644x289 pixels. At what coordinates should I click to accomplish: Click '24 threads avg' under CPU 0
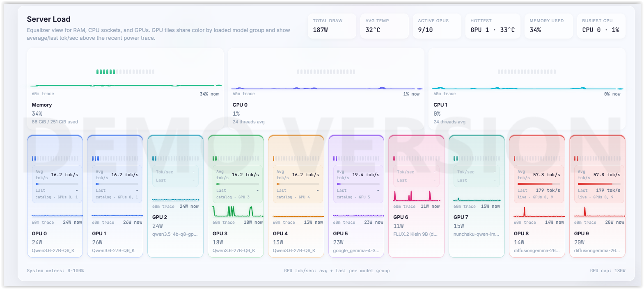[248, 122]
